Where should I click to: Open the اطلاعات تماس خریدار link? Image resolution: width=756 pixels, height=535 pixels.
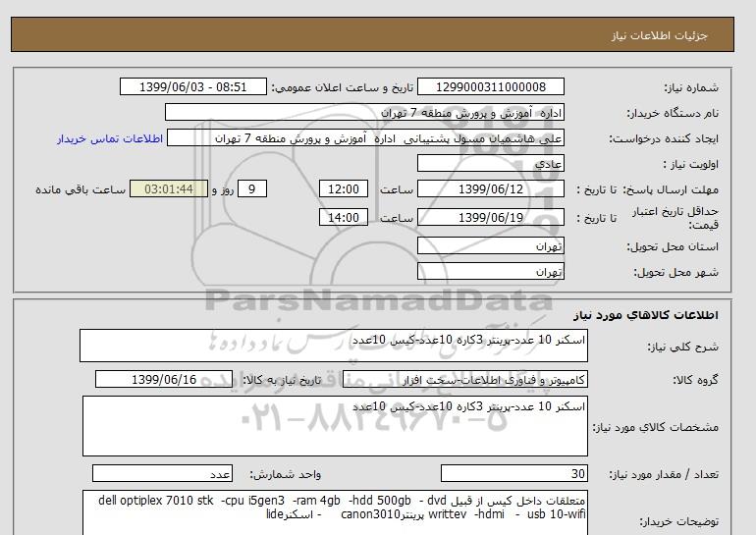110,138
